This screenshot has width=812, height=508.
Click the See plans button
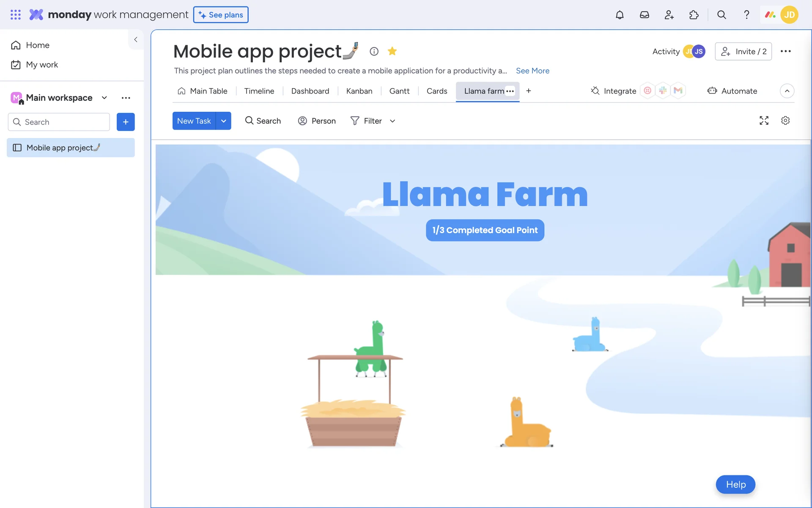(221, 15)
